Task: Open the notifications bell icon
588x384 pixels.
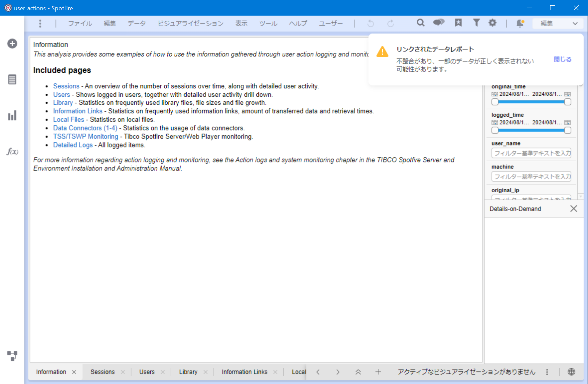Action: coord(520,23)
